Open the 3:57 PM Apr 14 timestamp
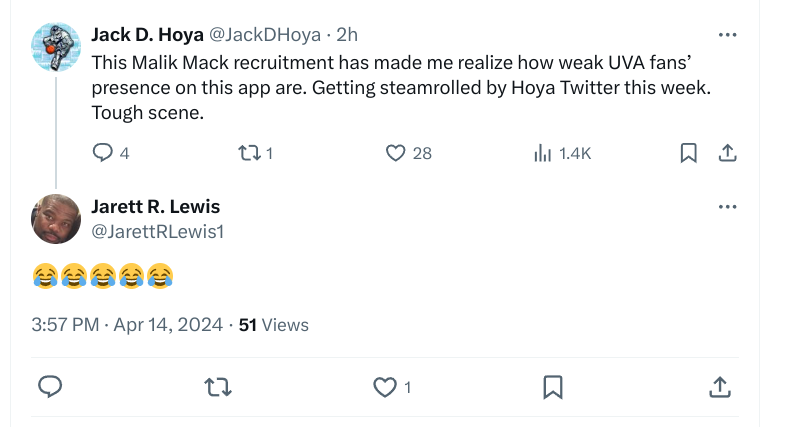This screenshot has height=427, width=790. (128, 325)
